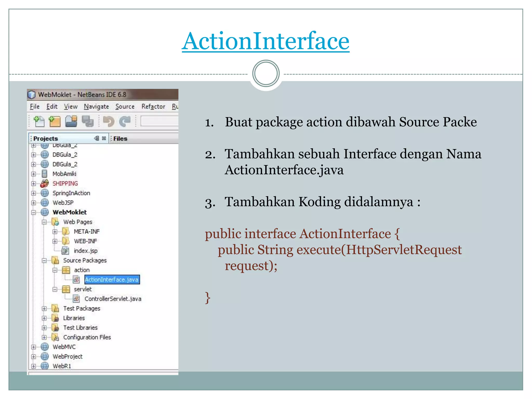532x399 pixels.
Task: Open the Refactor menu
Action: (x=153, y=107)
